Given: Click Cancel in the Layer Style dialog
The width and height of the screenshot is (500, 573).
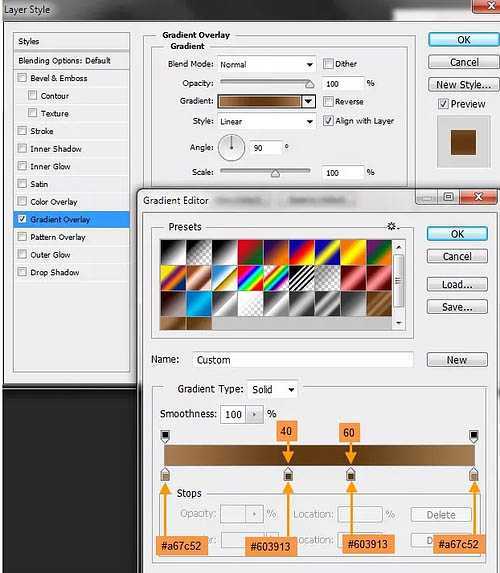Looking at the screenshot, I should tap(463, 62).
